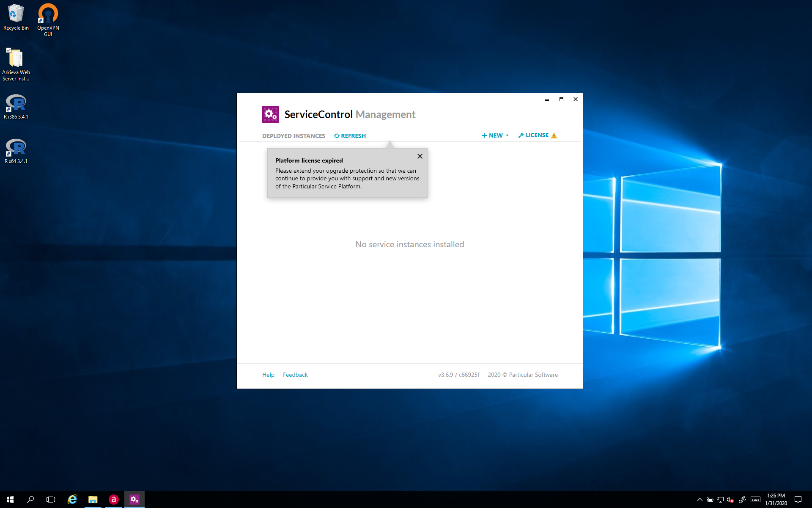Open the Feedback link

click(x=295, y=375)
